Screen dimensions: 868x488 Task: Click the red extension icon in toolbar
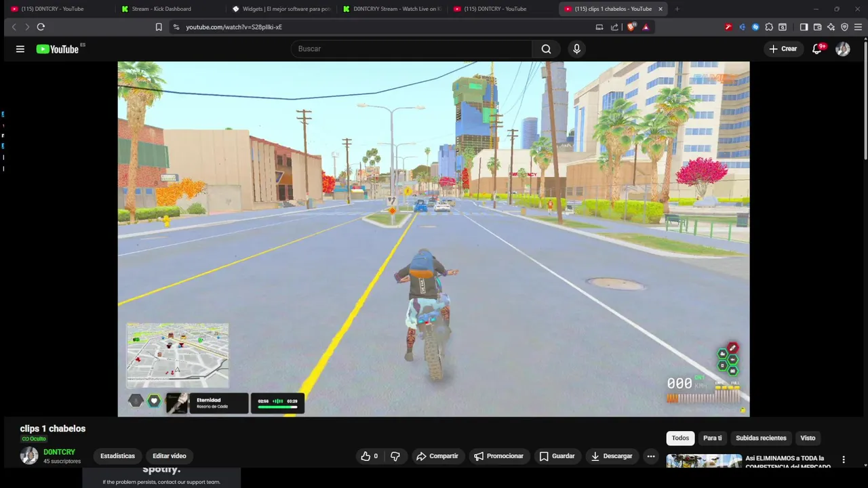(728, 27)
